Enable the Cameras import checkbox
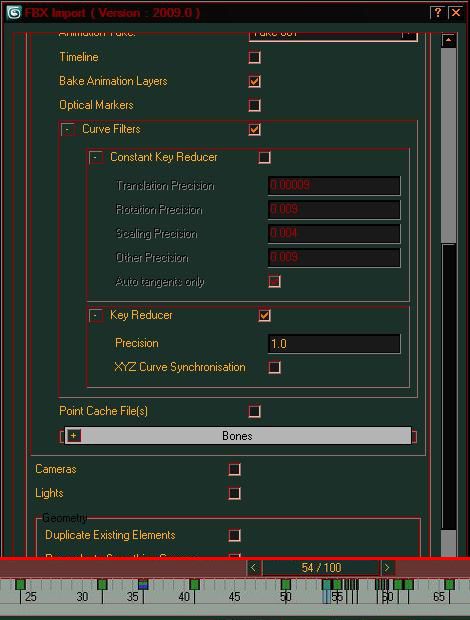This screenshot has width=470, height=620. pyautogui.click(x=234, y=469)
